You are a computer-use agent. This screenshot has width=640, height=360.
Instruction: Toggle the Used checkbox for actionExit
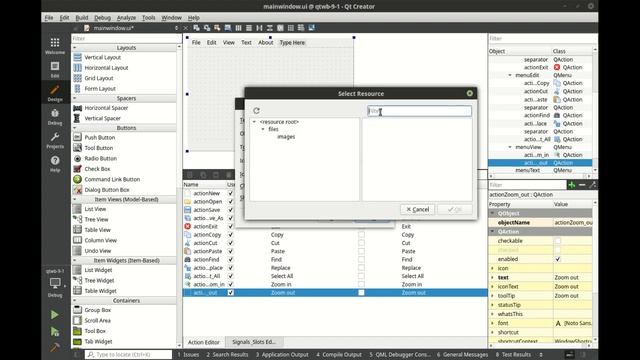(231, 226)
